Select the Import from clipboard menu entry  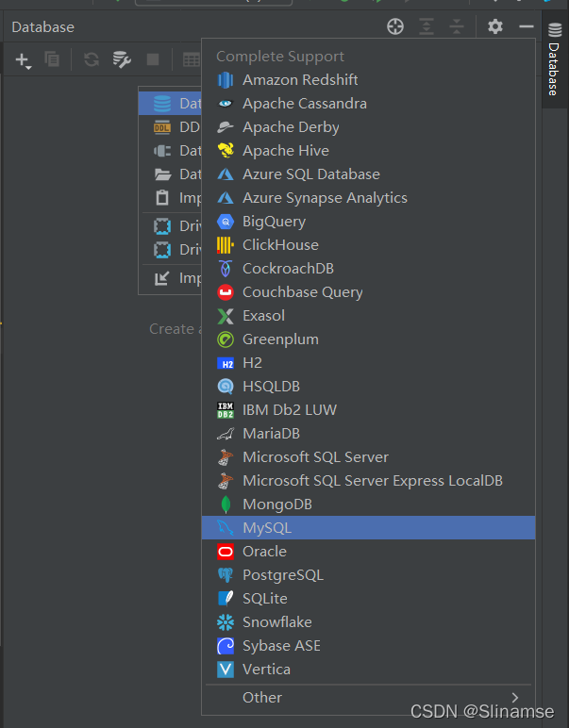tap(170, 198)
